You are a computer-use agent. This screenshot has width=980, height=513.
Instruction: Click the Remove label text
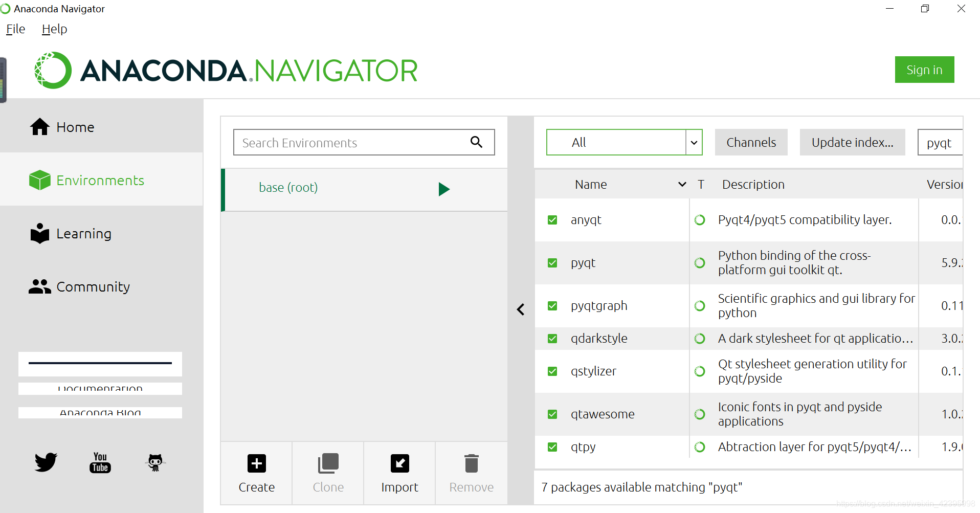point(472,487)
